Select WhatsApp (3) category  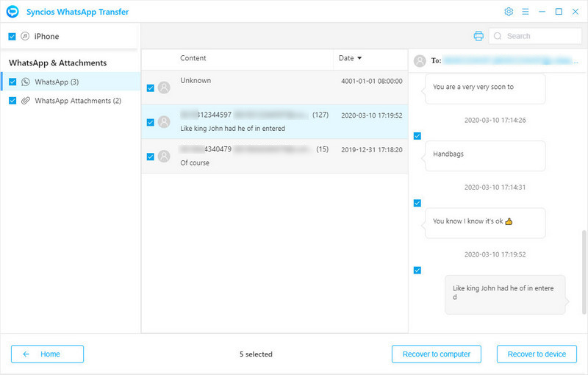(x=71, y=82)
